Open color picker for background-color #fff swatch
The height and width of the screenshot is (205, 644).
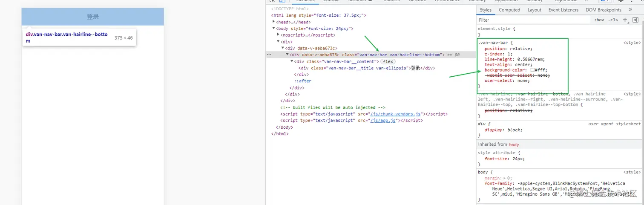(x=532, y=70)
